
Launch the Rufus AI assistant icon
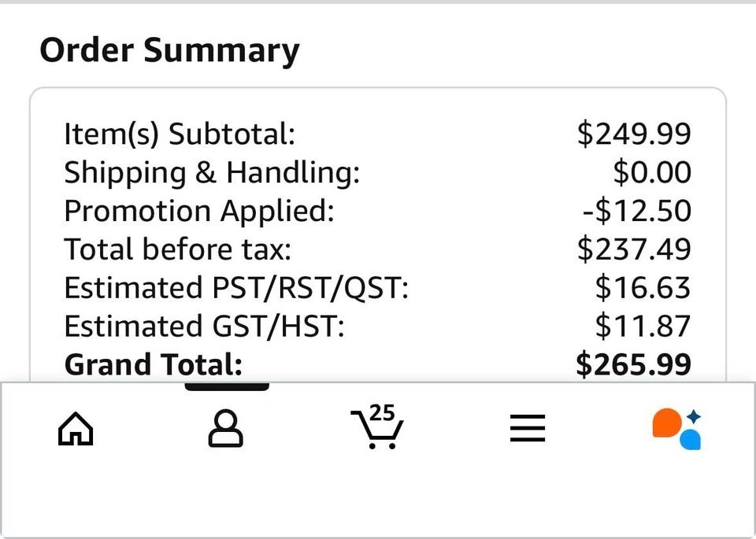[x=676, y=429]
